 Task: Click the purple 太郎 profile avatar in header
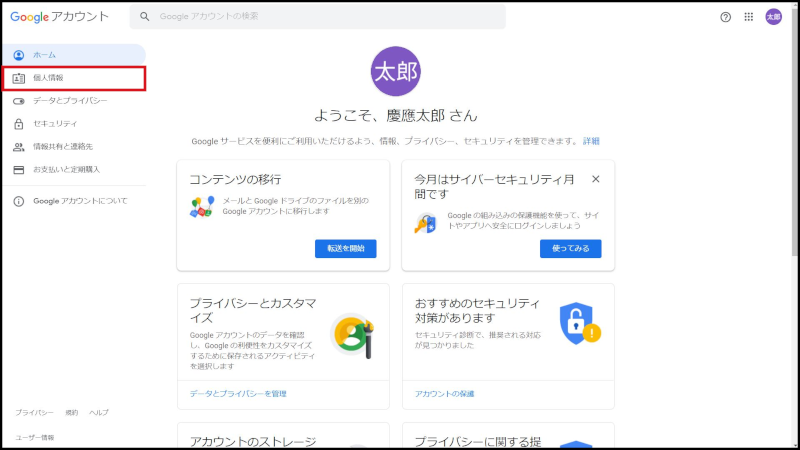tap(773, 17)
